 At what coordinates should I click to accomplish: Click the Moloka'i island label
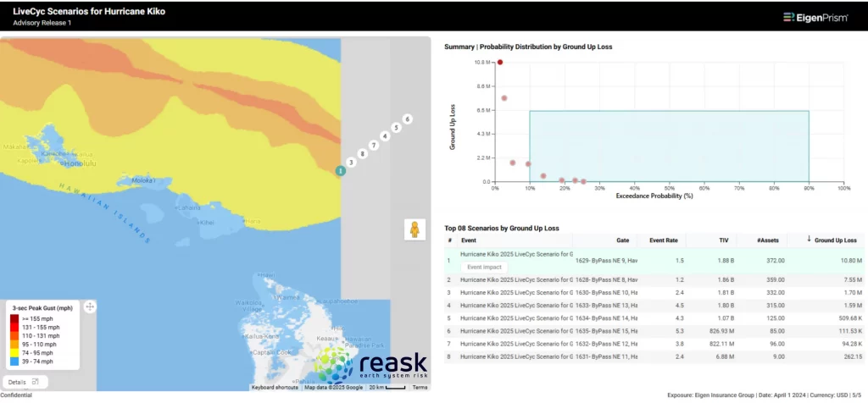143,180
